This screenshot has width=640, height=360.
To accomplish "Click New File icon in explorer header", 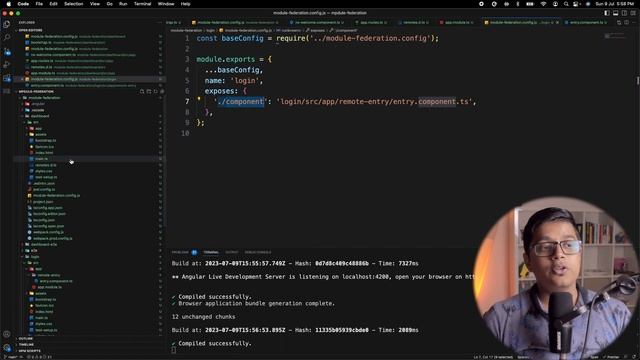I will coord(142,91).
